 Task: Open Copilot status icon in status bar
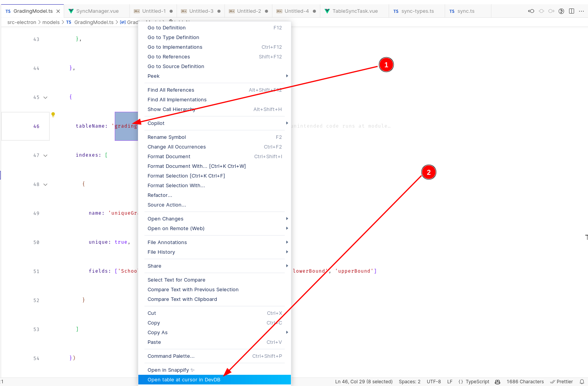coord(498,382)
